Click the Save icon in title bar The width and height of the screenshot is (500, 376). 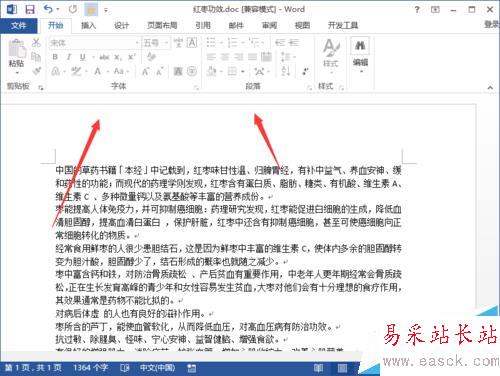[30, 9]
